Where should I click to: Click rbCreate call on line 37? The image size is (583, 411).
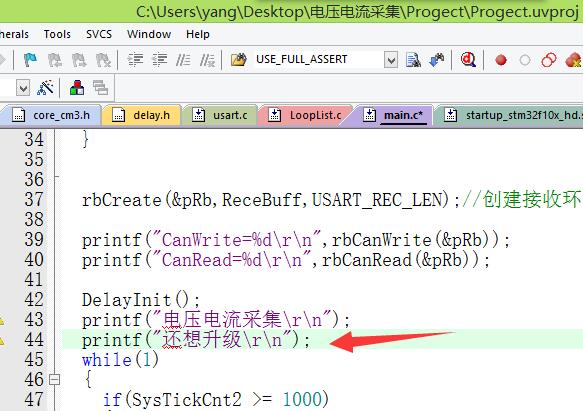point(122,200)
